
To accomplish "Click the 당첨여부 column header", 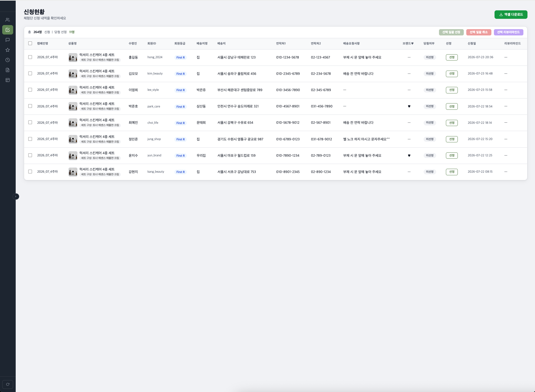I will pyautogui.click(x=429, y=44).
